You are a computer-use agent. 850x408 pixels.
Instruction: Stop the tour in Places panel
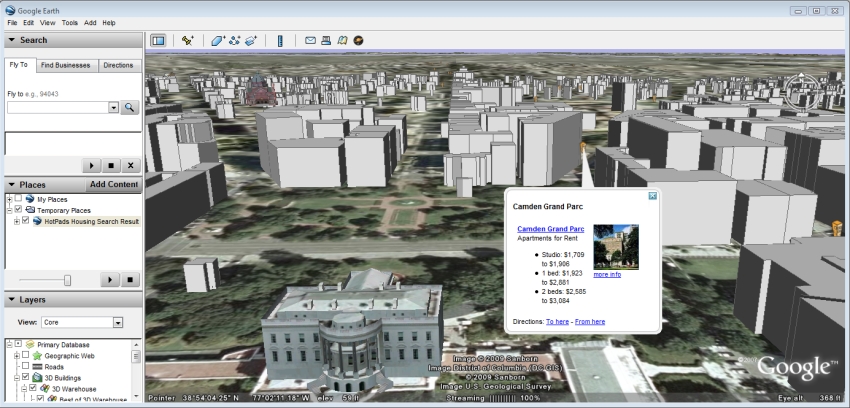(130, 280)
